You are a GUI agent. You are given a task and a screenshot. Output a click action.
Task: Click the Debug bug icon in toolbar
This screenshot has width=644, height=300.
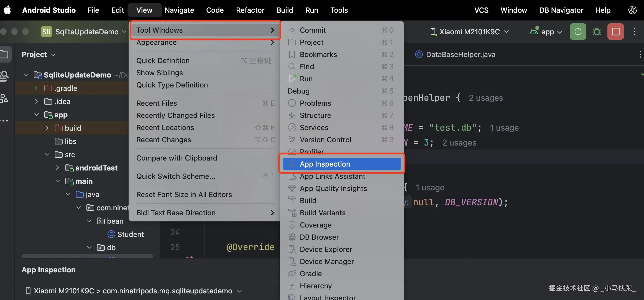597,32
